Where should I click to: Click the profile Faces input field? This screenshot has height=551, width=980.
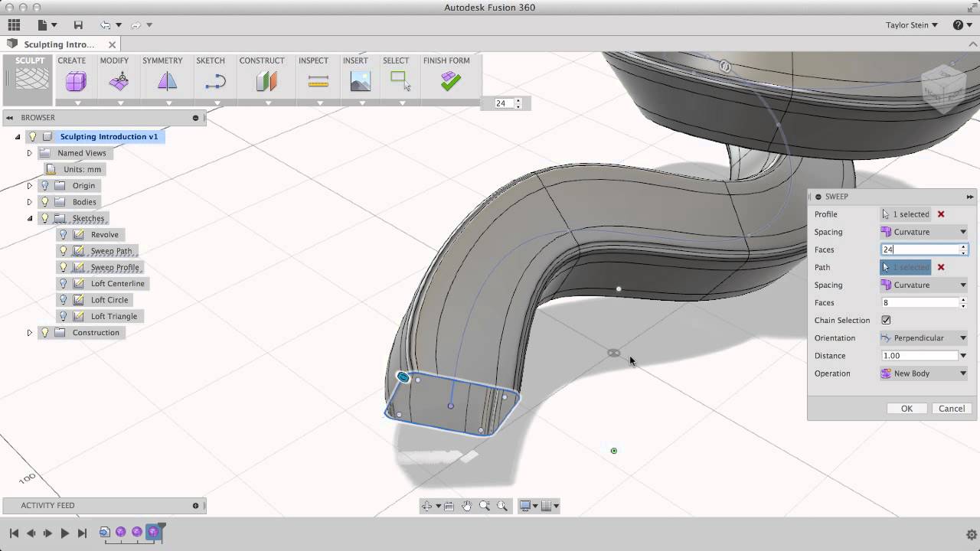tap(920, 249)
